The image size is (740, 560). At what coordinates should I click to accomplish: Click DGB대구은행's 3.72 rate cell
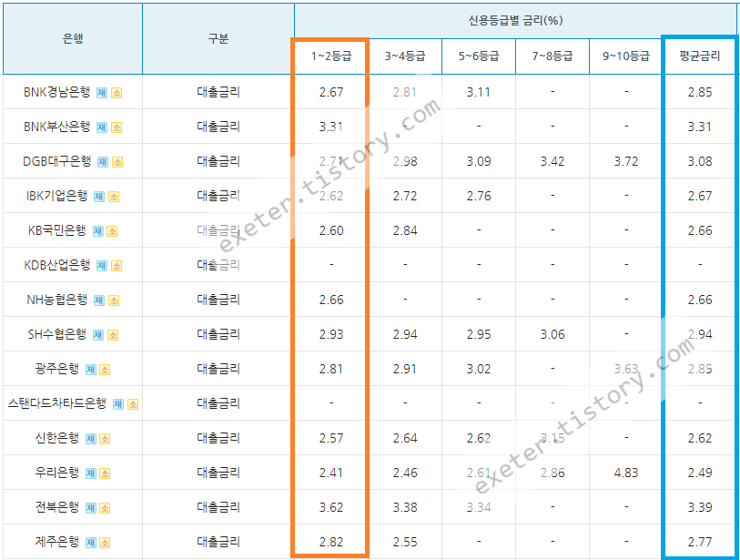626,161
